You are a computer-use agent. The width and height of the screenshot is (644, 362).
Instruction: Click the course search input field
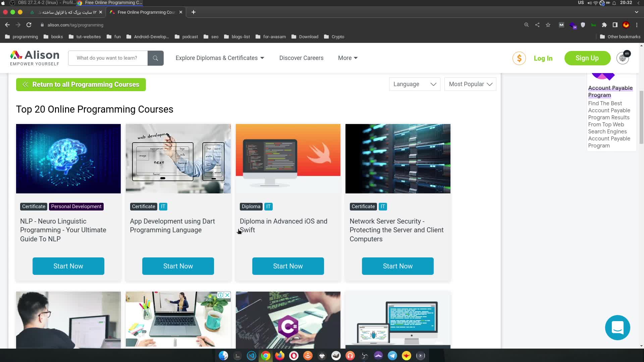coord(107,58)
